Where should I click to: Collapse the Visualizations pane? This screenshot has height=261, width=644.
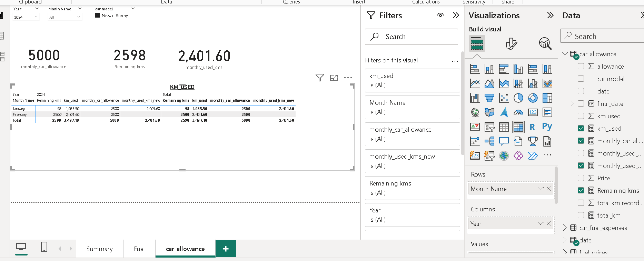(x=550, y=15)
